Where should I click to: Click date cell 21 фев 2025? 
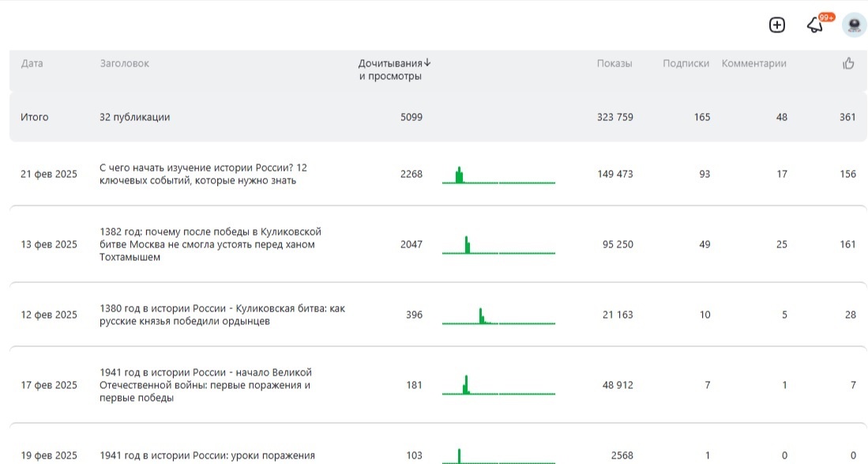pos(49,174)
